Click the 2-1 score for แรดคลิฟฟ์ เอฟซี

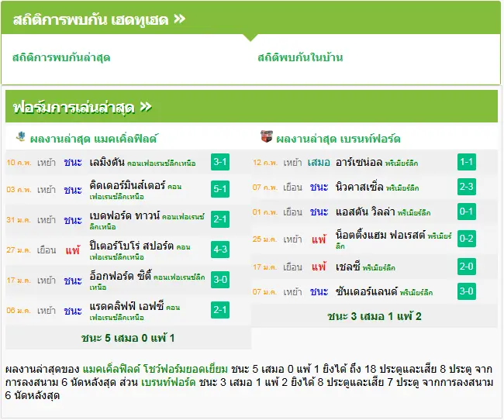coord(220,310)
